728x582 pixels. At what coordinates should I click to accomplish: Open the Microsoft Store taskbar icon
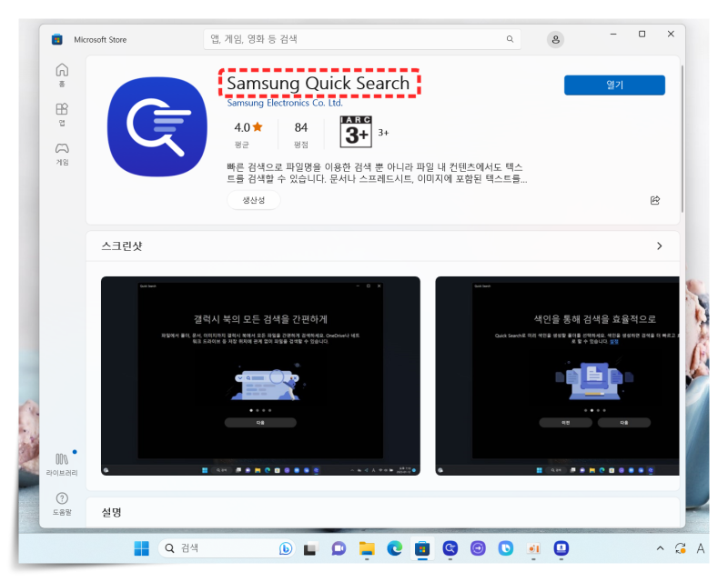click(420, 548)
